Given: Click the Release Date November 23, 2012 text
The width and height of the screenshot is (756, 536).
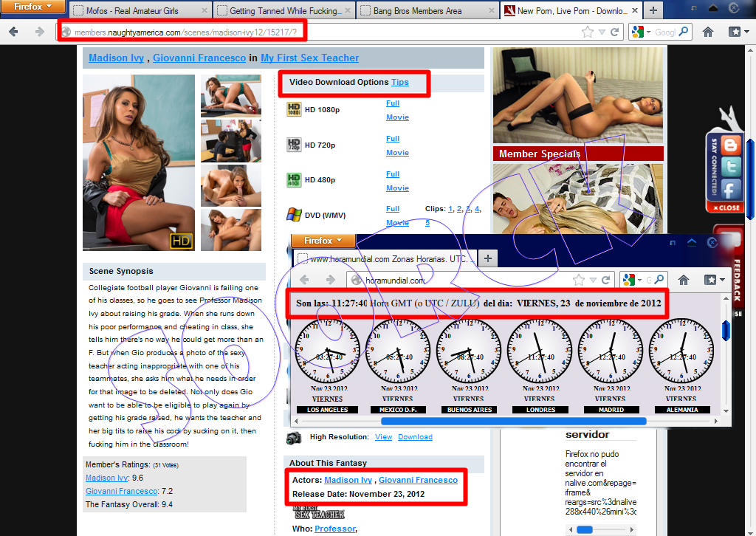Looking at the screenshot, I should click(358, 494).
